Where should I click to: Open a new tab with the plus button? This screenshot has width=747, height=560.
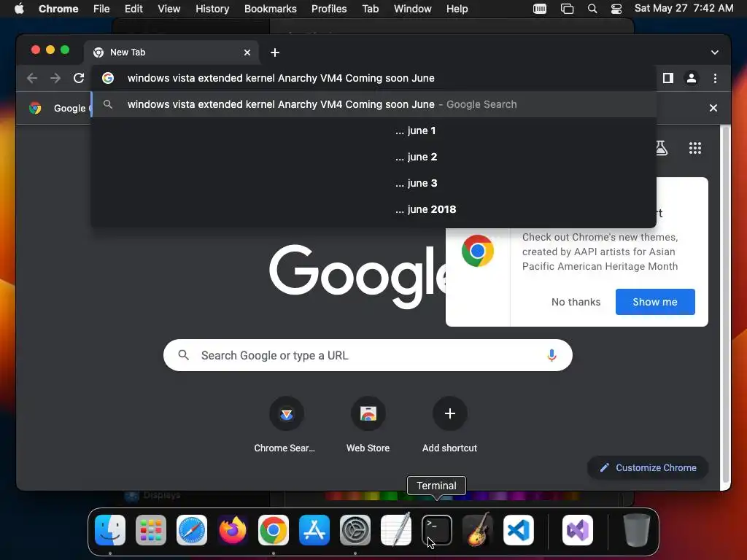[275, 52]
